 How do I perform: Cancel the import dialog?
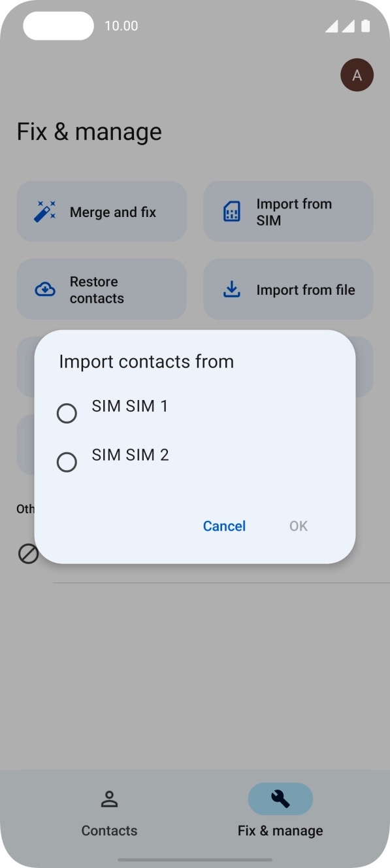tap(224, 526)
